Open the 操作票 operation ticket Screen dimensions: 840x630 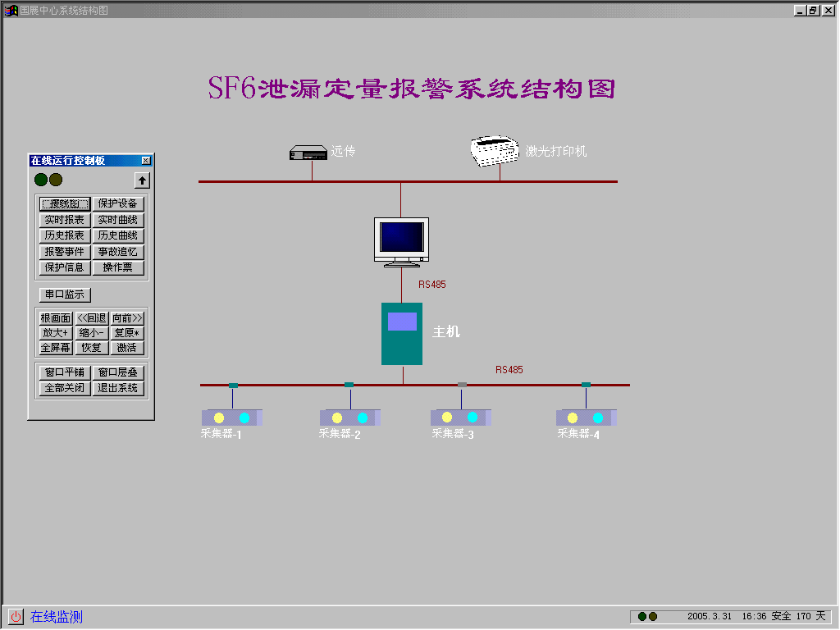coord(118,267)
